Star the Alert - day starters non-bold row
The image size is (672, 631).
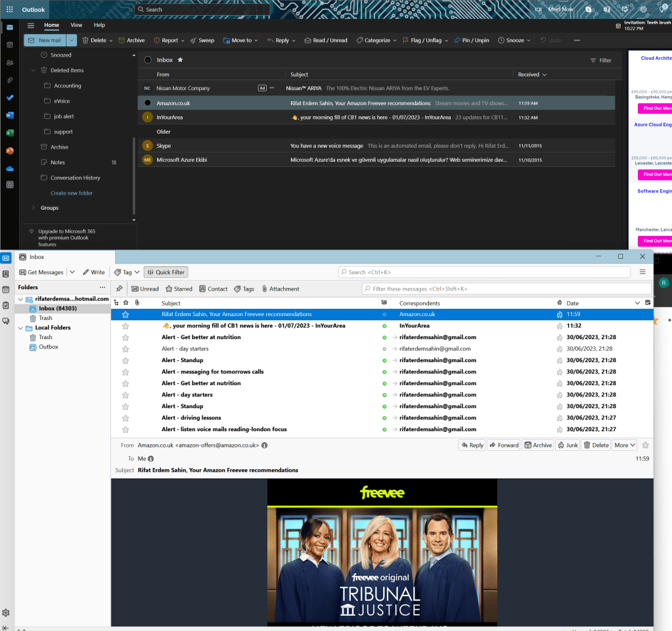tap(125, 349)
